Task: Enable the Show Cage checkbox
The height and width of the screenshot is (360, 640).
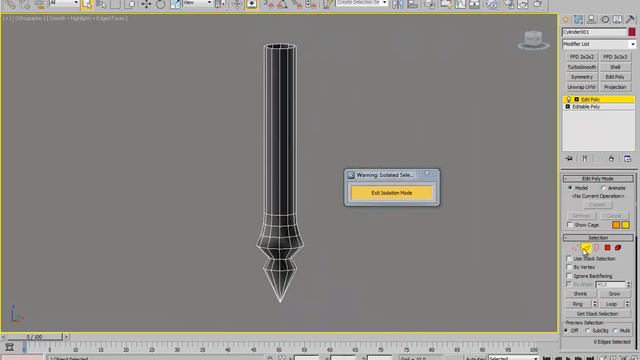Action: [x=569, y=225]
